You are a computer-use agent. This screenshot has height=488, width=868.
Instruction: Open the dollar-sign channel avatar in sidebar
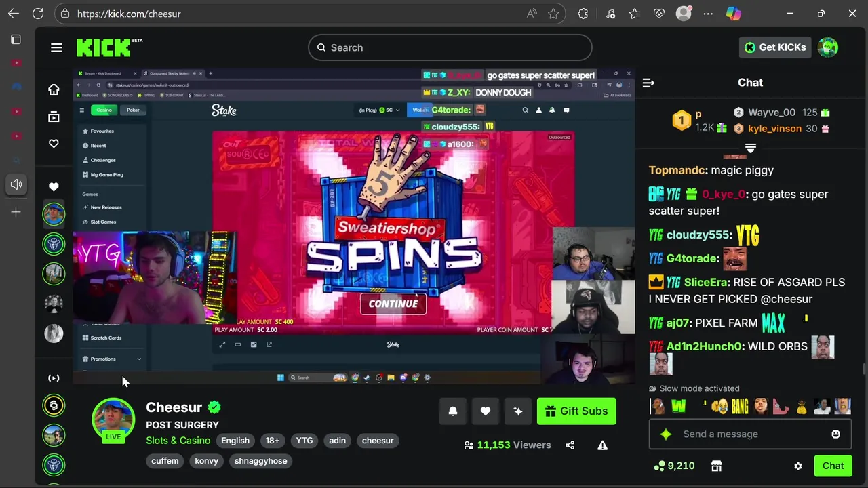tap(54, 405)
